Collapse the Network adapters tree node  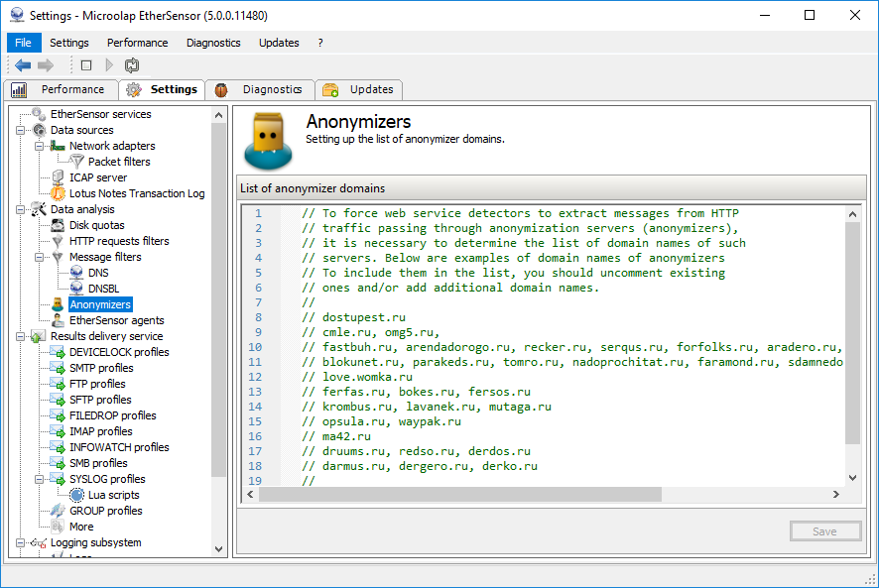tap(40, 147)
